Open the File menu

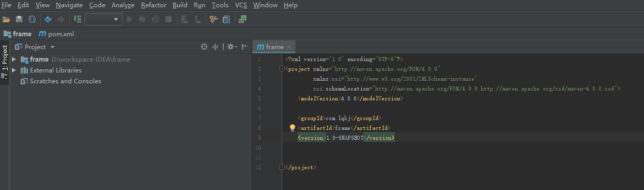coord(7,5)
